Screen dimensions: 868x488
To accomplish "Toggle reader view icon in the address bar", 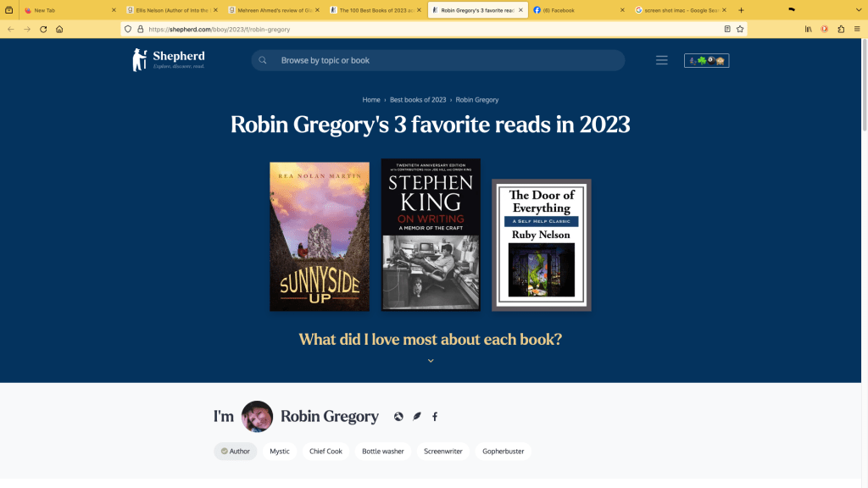I will [x=727, y=30].
